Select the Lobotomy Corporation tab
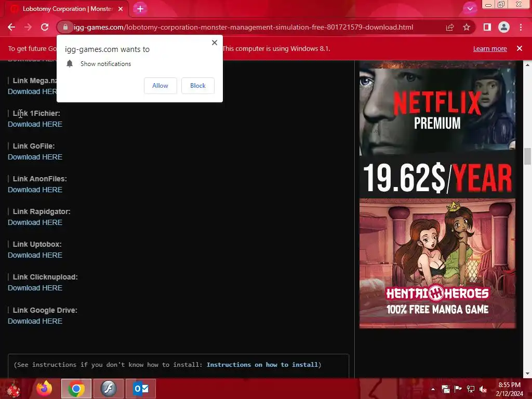Viewport: 532px width, 399px height. [66, 9]
